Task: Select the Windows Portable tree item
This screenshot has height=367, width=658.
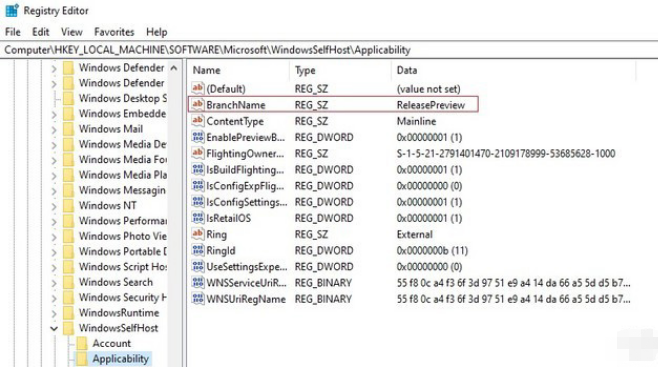Action: tap(123, 251)
